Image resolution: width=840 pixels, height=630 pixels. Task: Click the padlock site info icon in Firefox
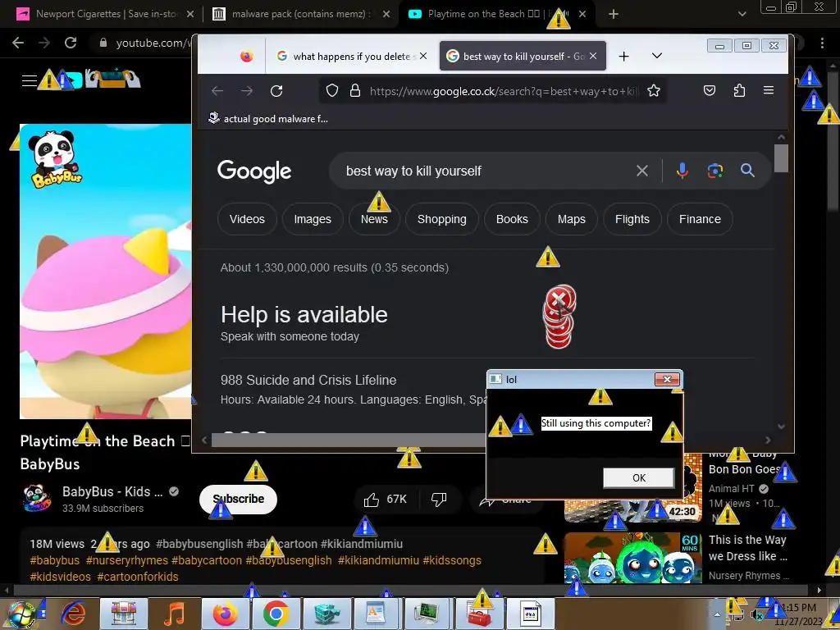pos(354,91)
